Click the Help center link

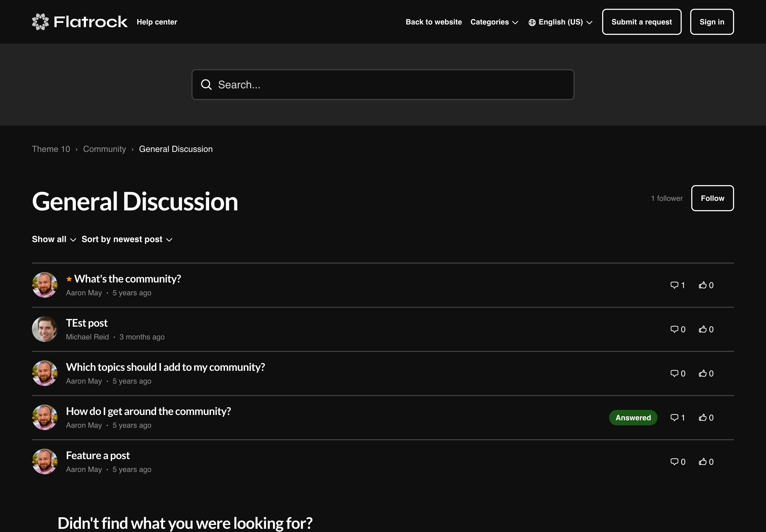[x=157, y=22]
